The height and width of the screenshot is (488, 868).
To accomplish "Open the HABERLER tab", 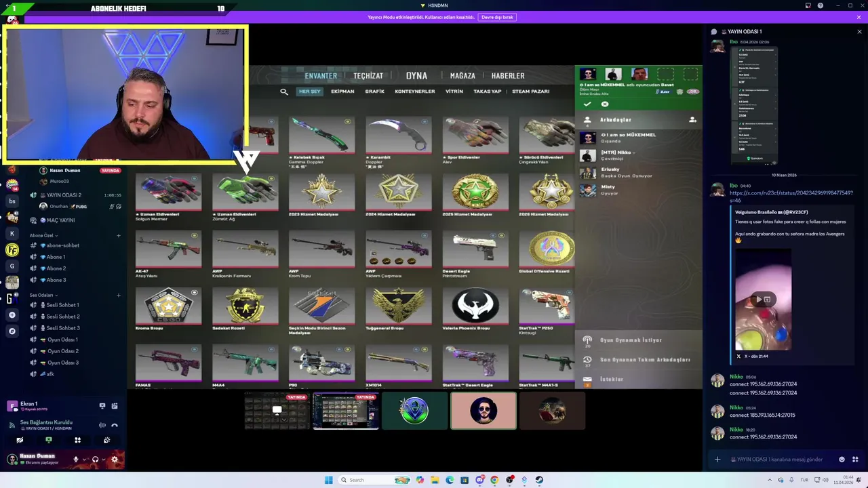I will [x=508, y=76].
